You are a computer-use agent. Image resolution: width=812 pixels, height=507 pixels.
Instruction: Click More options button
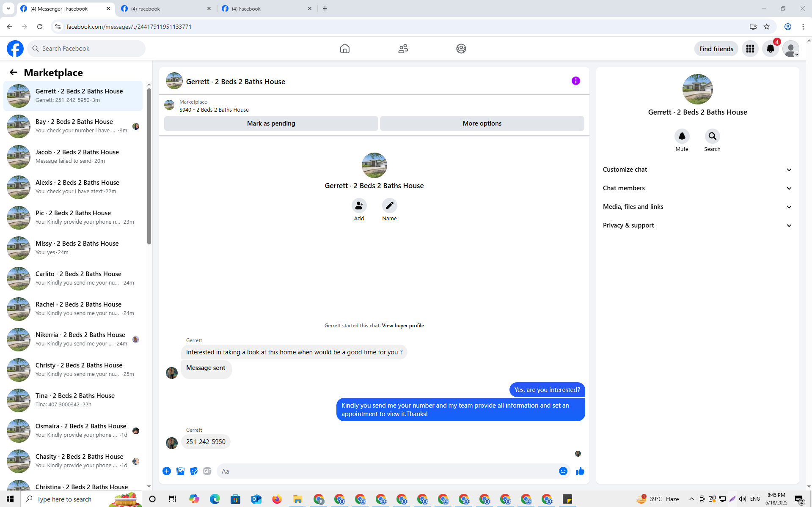[x=482, y=123]
